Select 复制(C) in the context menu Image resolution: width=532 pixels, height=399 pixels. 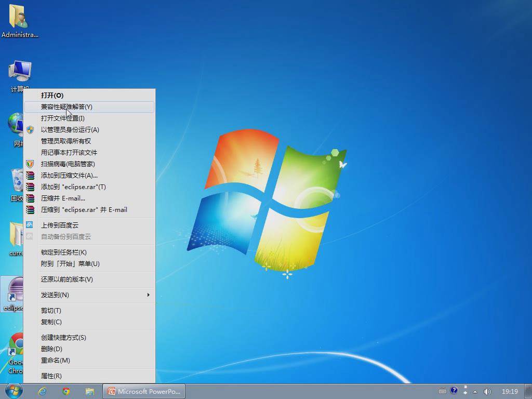tap(89, 322)
